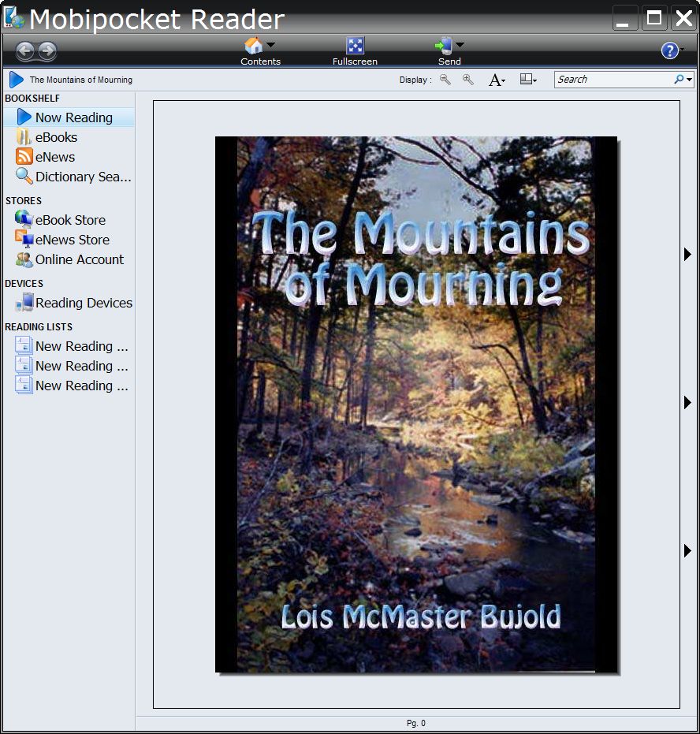This screenshot has width=700, height=734.
Task: Open the page layout dropdown
Action: coord(528,80)
